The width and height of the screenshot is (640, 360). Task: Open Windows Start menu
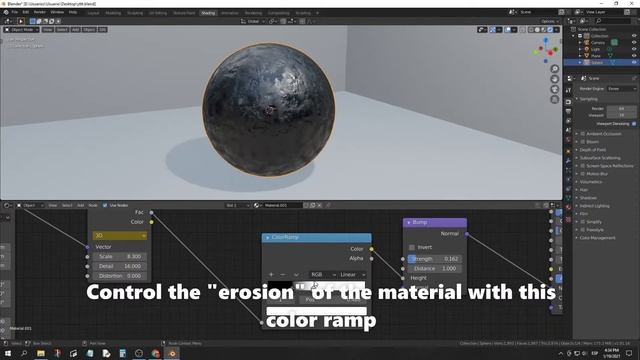click(8, 353)
